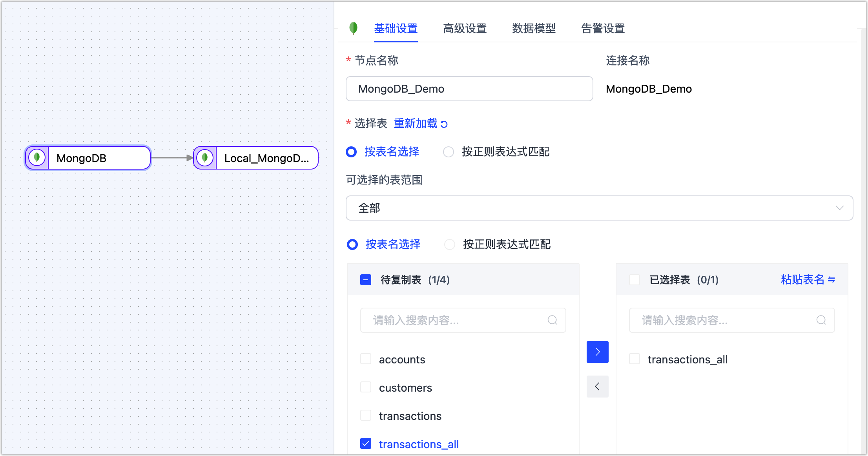
Task: Click the search icon in 已选择表 search box
Action: click(821, 320)
